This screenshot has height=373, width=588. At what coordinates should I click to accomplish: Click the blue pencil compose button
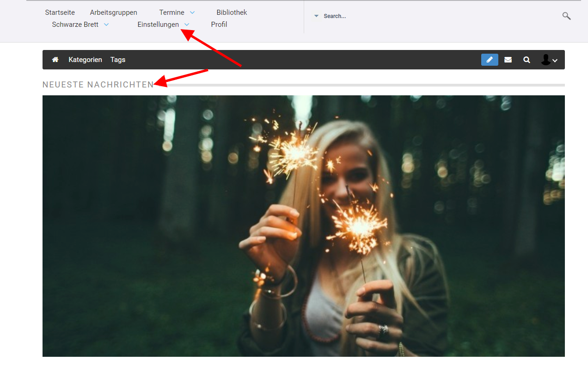pos(490,60)
